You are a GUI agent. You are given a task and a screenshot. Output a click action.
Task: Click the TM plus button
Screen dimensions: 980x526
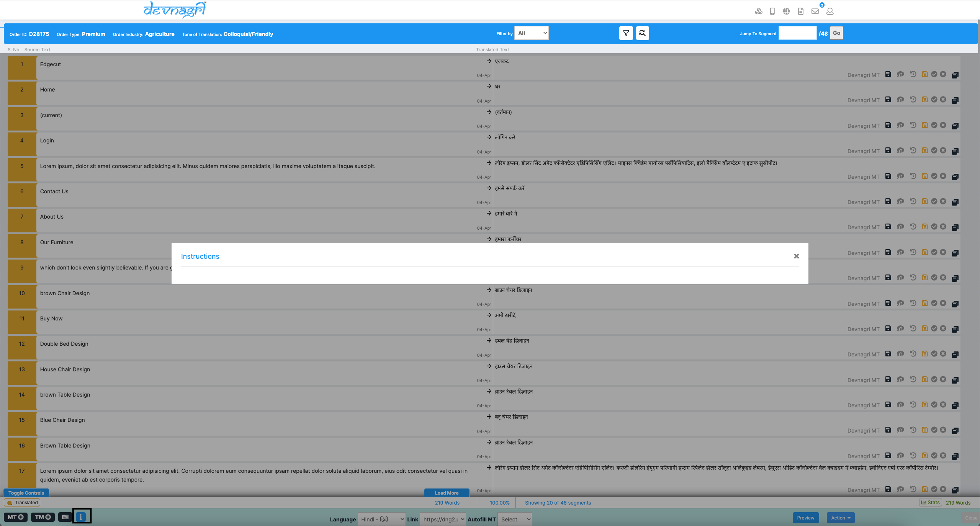pos(43,517)
